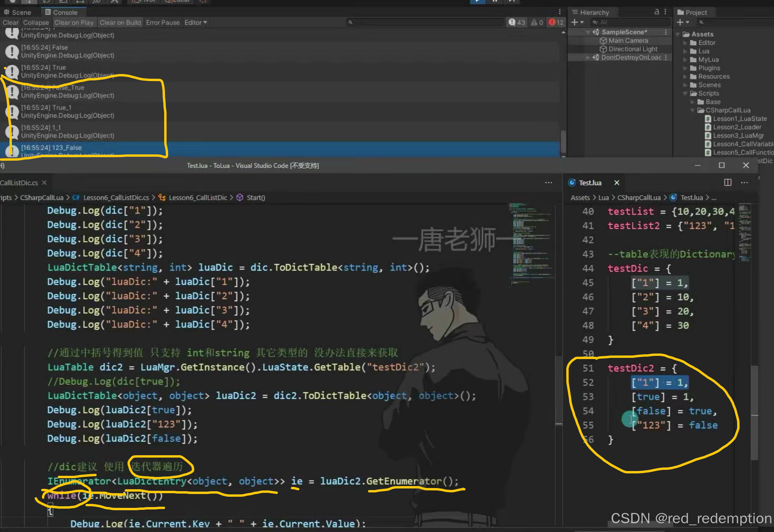Select the '[16:55:24] False' log entry

[280, 51]
